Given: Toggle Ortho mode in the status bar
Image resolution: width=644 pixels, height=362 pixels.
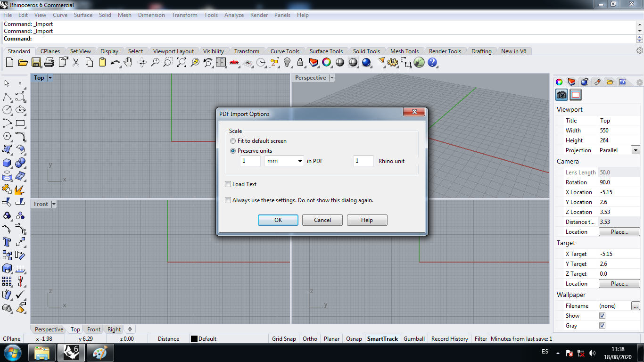Looking at the screenshot, I should click(x=310, y=339).
